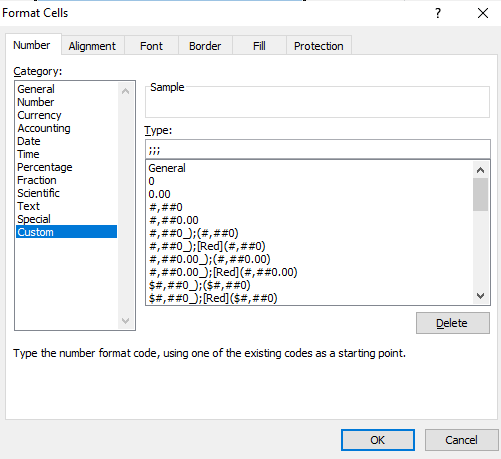Screen dimensions: 501x459
Task: Select the highlighted Custom category
Action: click(x=66, y=232)
